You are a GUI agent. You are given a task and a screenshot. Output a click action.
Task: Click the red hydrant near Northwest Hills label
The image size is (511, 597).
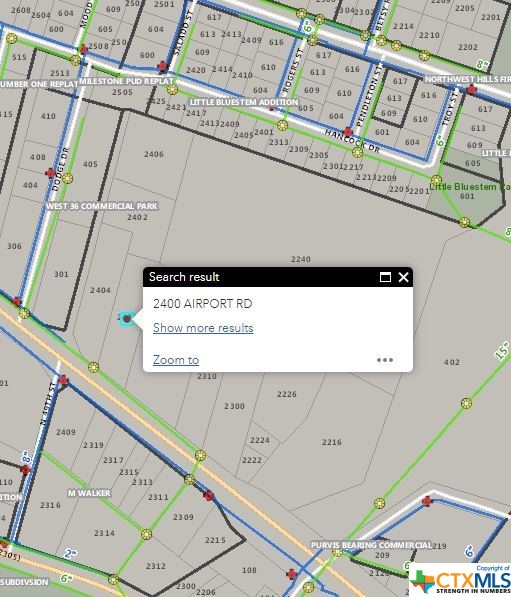[471, 90]
